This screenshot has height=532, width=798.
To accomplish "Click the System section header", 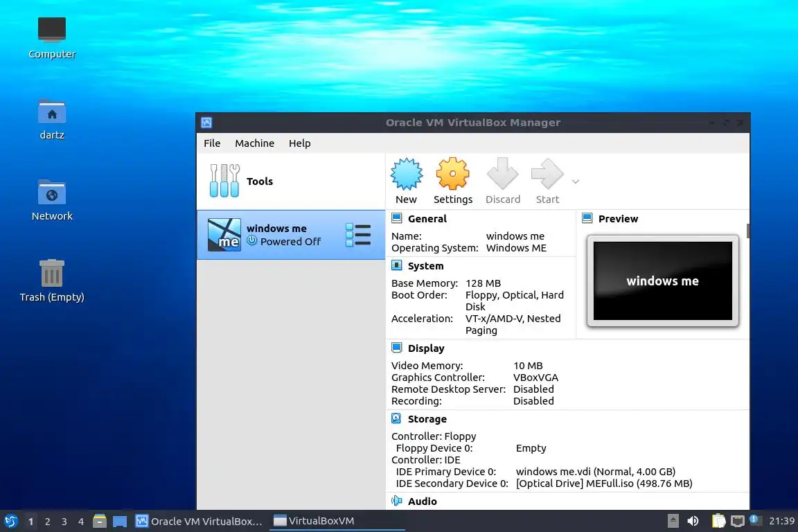I will tap(425, 266).
